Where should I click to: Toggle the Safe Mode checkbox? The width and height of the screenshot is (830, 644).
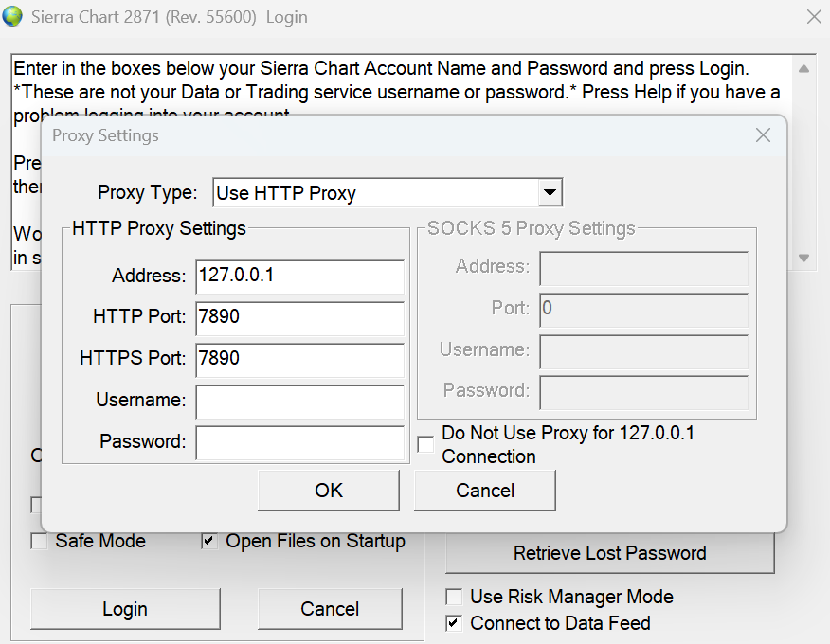click(x=40, y=542)
